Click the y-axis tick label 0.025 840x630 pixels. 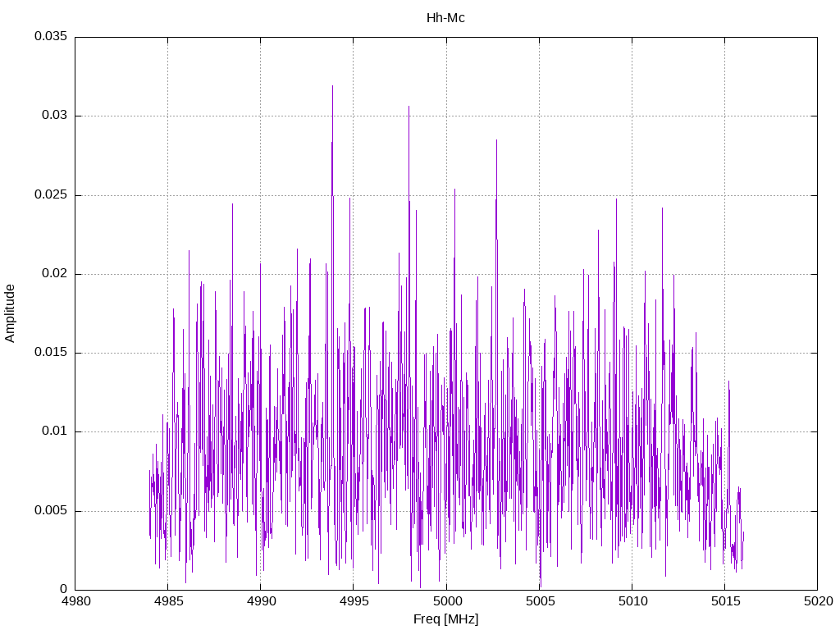[x=51, y=194]
